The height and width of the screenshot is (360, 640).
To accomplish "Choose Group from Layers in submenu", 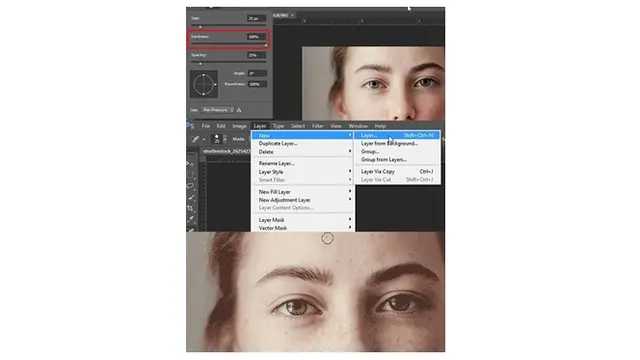I will (x=397, y=160).
